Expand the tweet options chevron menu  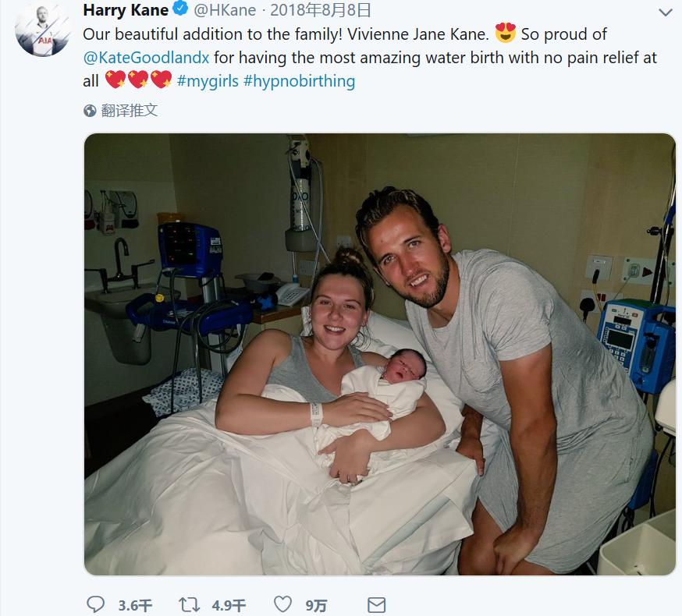(666, 12)
